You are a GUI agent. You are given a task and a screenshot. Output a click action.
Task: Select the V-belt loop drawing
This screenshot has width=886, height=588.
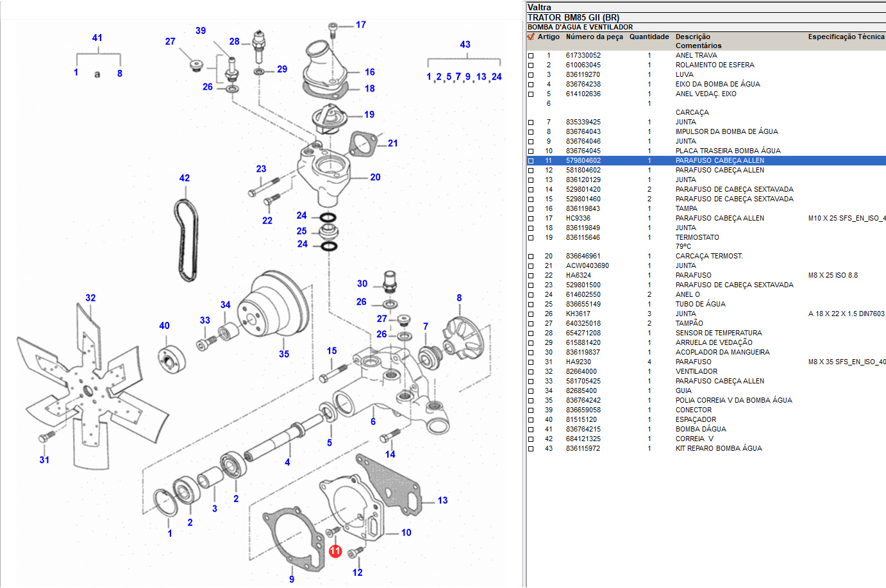point(185,240)
